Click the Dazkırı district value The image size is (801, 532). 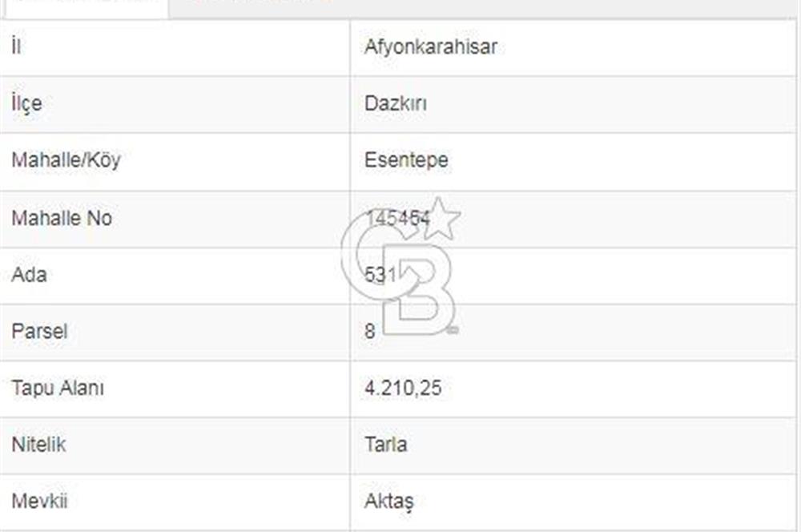point(393,103)
